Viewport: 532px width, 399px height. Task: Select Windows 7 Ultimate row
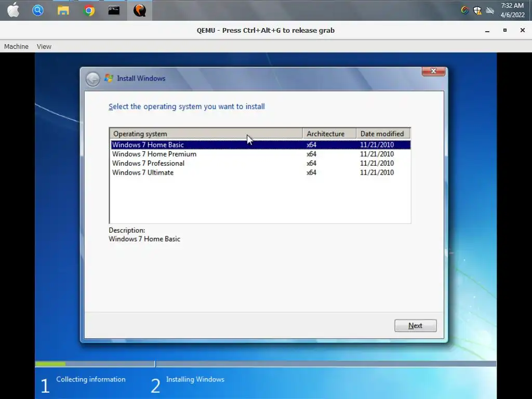pyautogui.click(x=261, y=172)
